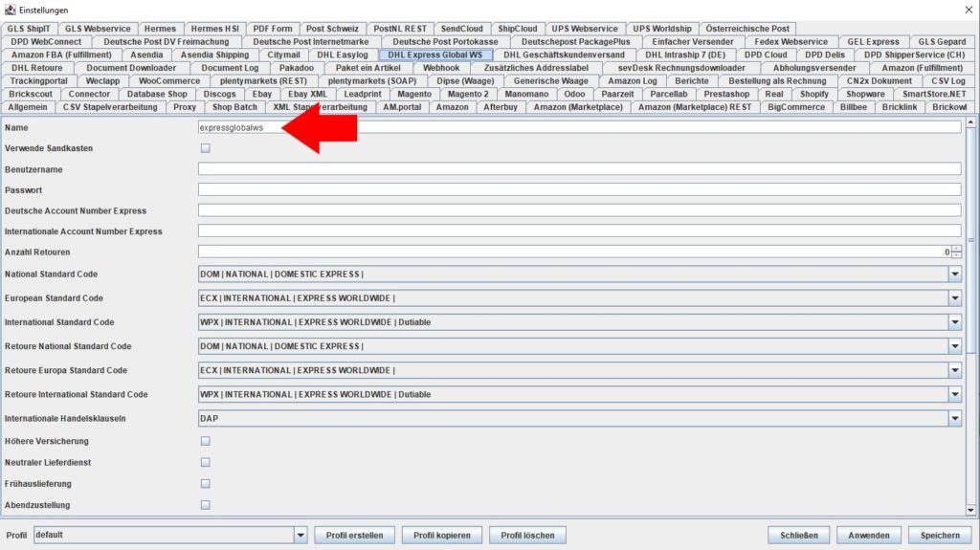This screenshot has height=550, width=980.
Task: Close the Einstellungen window
Action: coord(969,10)
